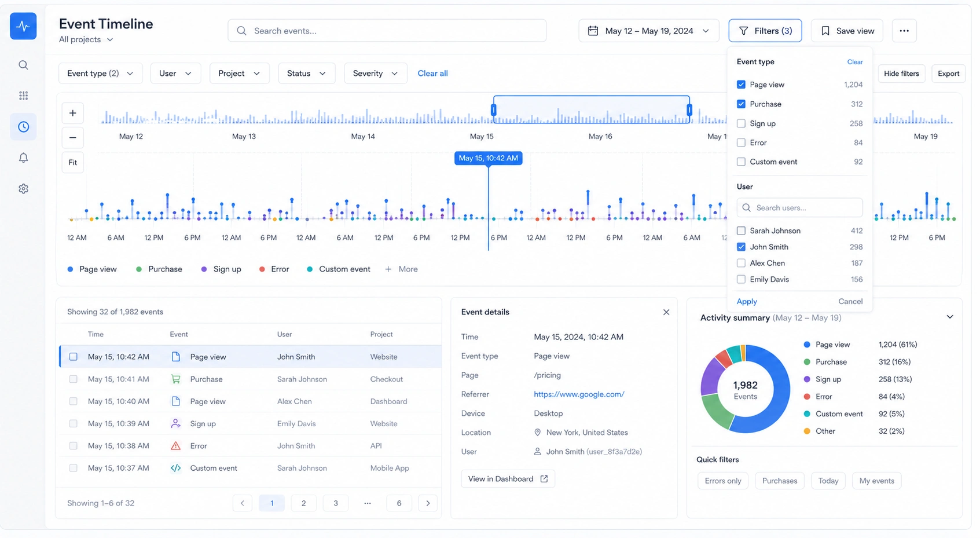Open the Project filter dropdown
Viewport: 980px width, 538px height.
tap(239, 74)
